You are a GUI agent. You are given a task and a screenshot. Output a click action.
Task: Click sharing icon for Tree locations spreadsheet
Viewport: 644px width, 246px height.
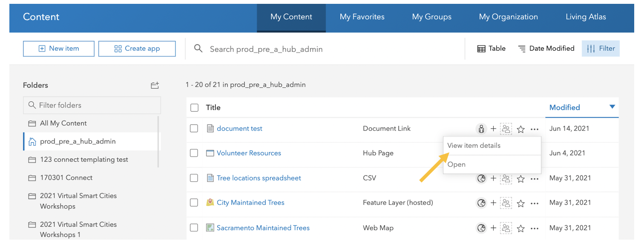coord(481,178)
